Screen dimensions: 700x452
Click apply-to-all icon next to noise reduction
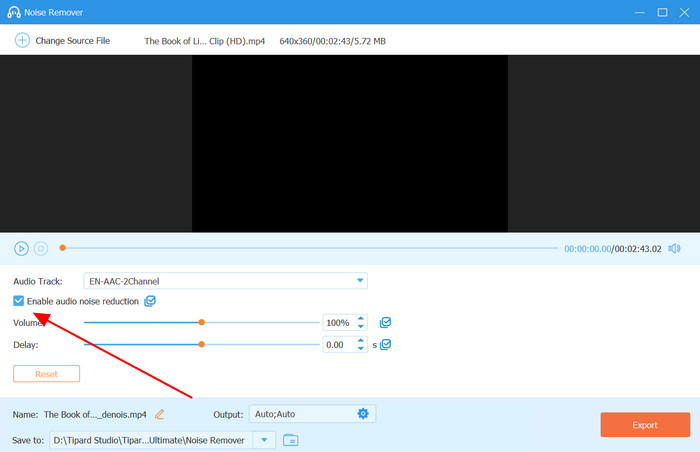150,301
